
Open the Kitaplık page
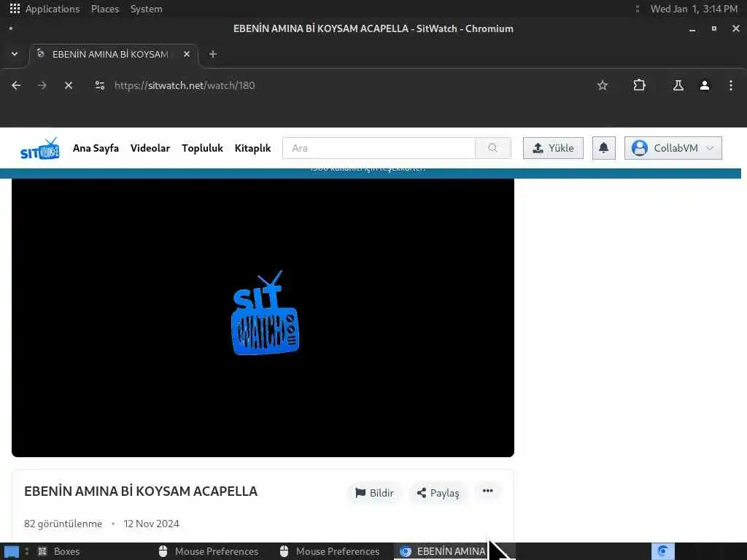pyautogui.click(x=252, y=148)
